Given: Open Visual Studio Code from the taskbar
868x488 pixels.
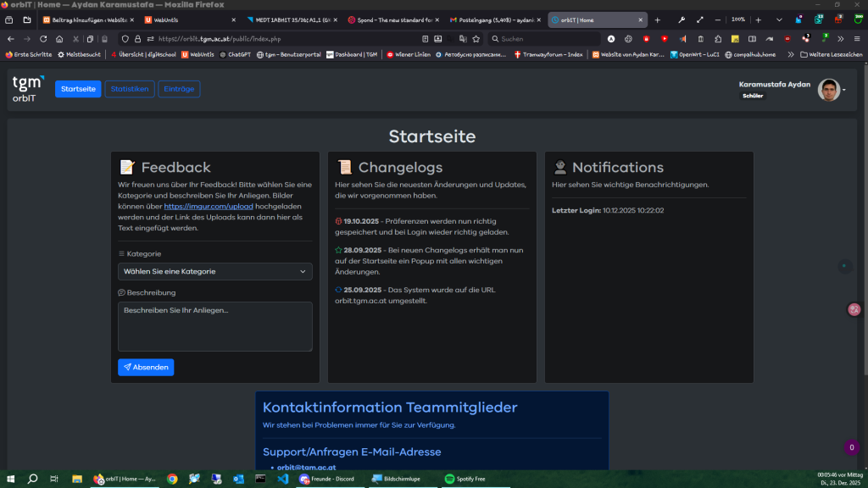Looking at the screenshot, I should (283, 479).
